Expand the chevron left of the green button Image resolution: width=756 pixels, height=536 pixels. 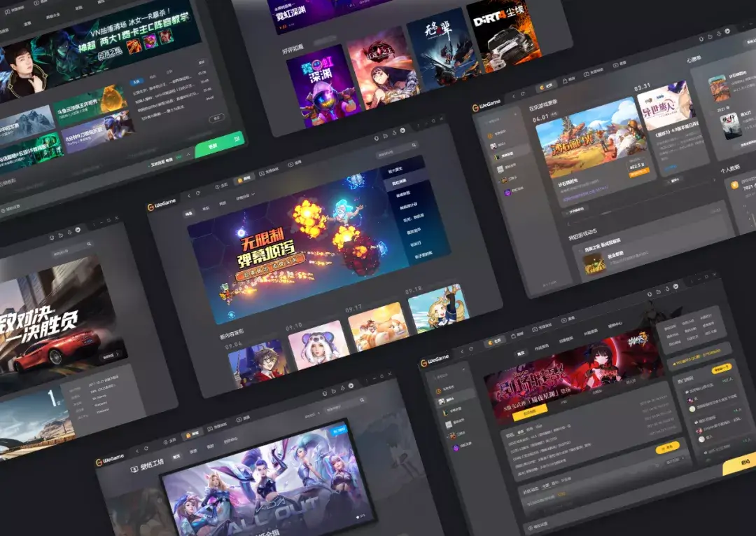[x=188, y=154]
